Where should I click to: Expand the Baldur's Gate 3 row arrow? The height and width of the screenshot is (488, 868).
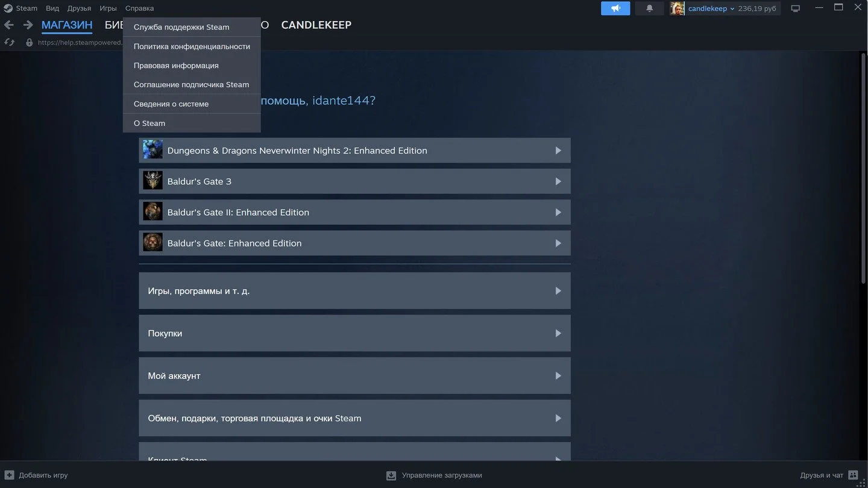coord(558,181)
